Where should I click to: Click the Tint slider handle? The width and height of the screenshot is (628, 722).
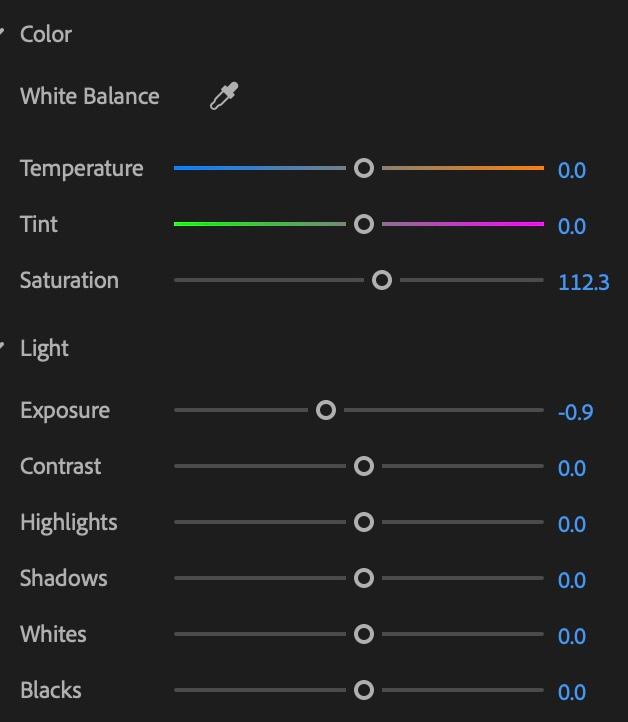tap(364, 224)
